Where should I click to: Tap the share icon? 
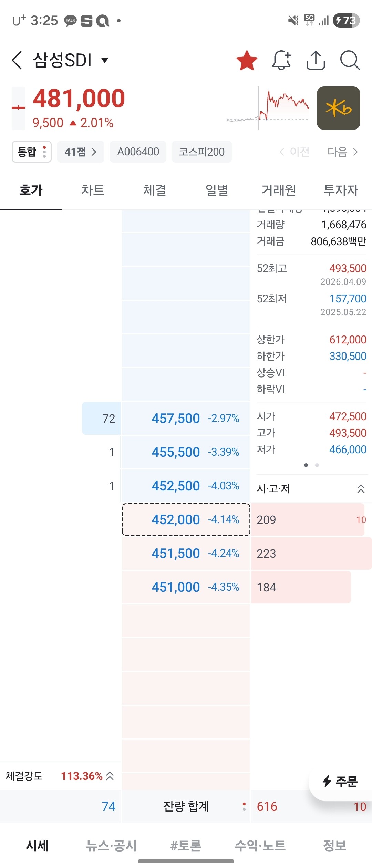point(316,60)
